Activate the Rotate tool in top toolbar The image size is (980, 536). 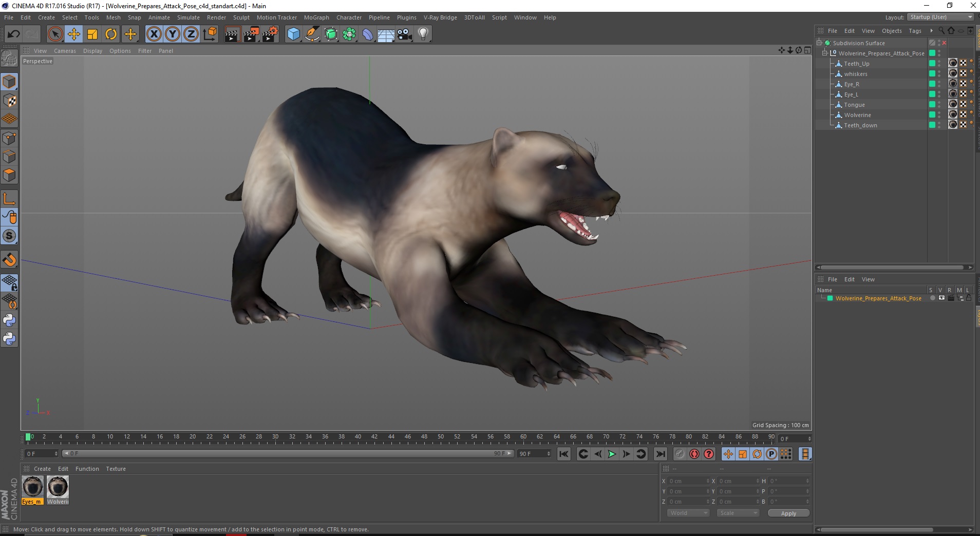coord(111,34)
